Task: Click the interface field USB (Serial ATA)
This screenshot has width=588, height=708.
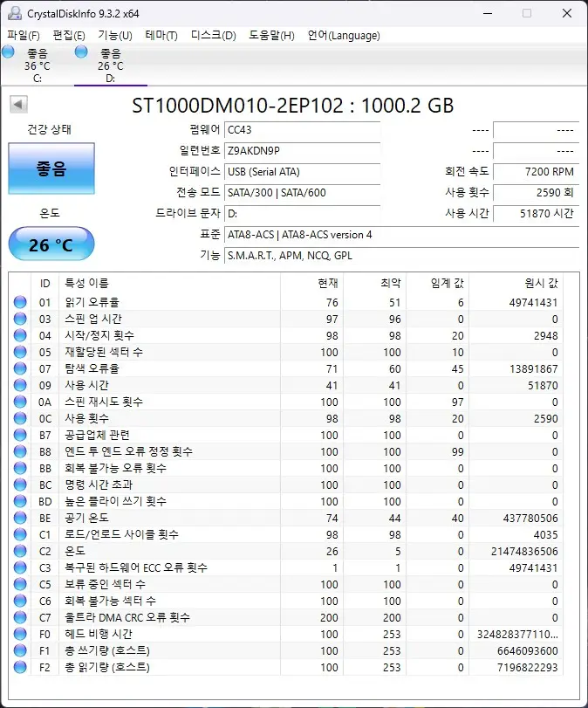Action: point(303,172)
